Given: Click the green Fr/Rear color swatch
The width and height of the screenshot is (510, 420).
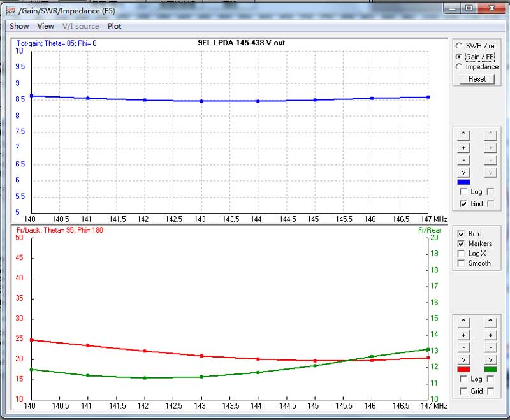Looking at the screenshot, I should click(490, 370).
